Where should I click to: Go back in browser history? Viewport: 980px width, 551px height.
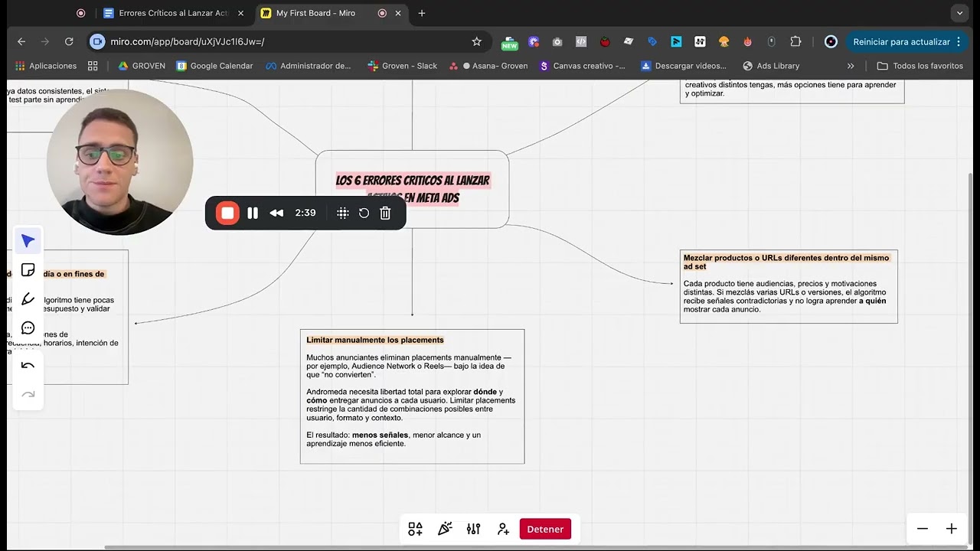21,41
